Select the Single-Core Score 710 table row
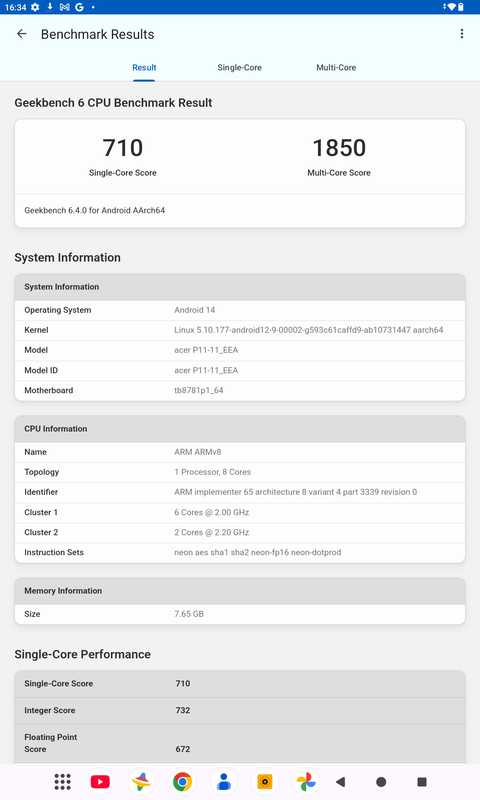Viewport: 480px width, 800px height. 240,684
